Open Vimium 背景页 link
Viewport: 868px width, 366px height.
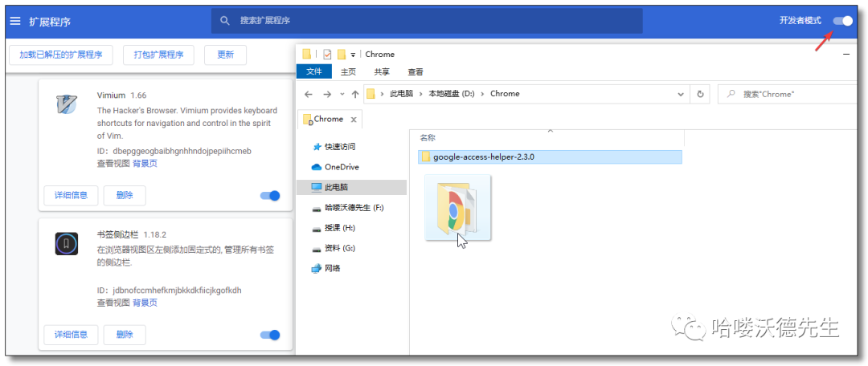click(x=145, y=163)
